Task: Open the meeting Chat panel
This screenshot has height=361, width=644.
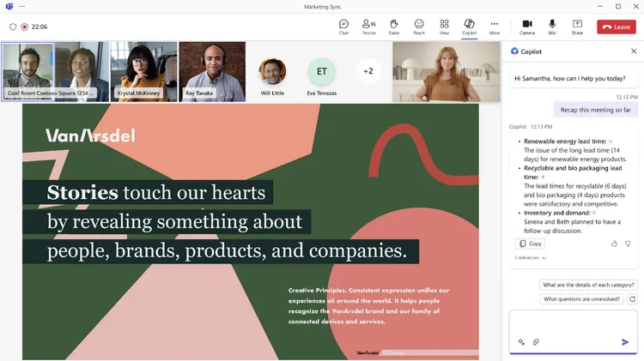Action: pyautogui.click(x=343, y=26)
